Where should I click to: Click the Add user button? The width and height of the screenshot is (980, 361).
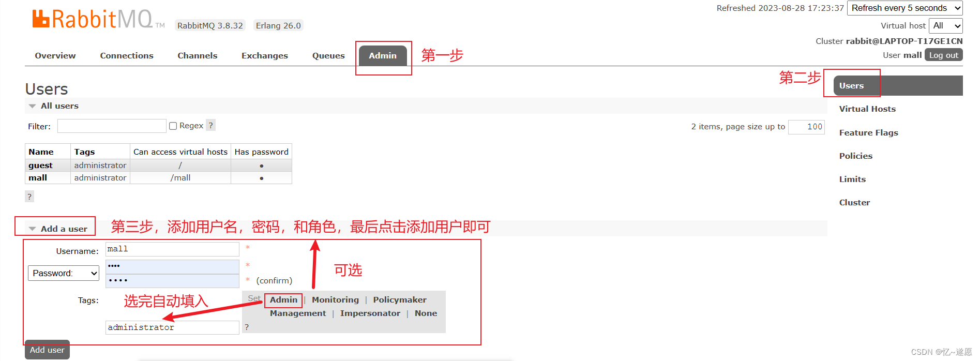click(47, 350)
